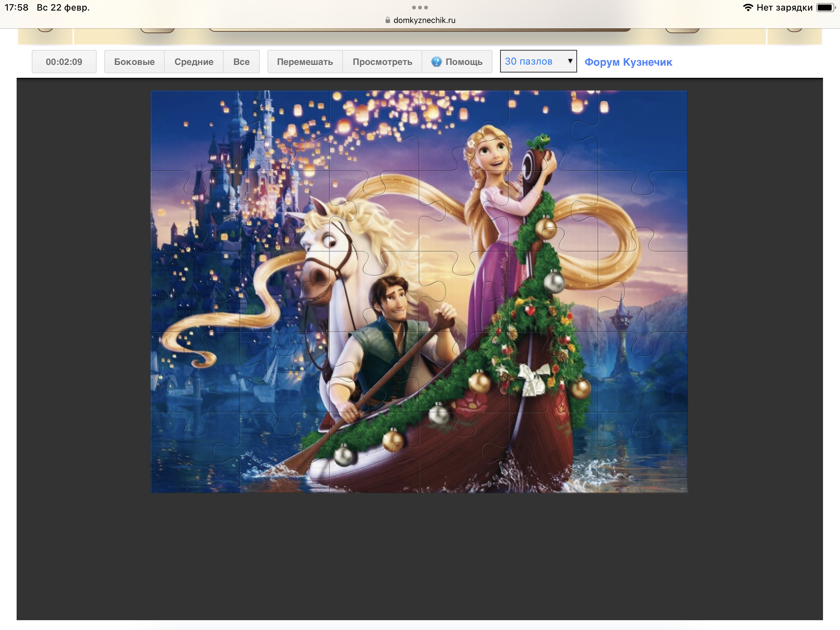Show only Боковые edge pieces
Viewport: 840px width, 630px height.
(134, 62)
